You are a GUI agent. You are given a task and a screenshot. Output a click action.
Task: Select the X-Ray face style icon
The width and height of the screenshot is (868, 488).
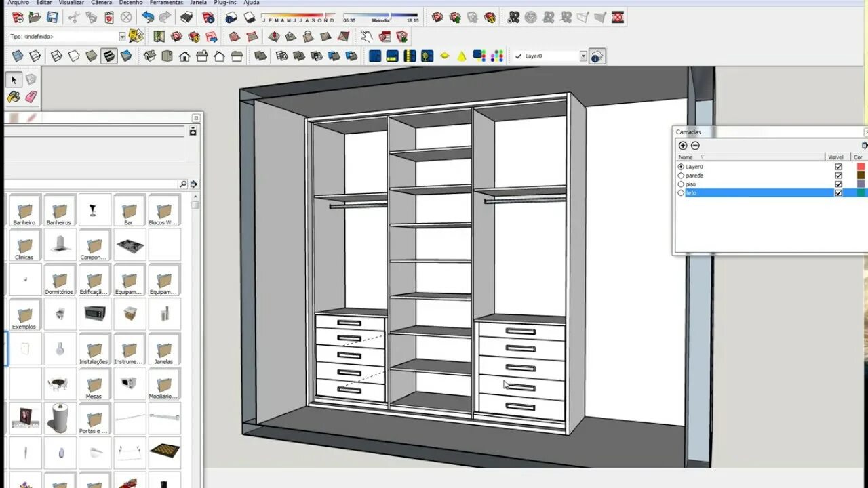pyautogui.click(x=18, y=56)
